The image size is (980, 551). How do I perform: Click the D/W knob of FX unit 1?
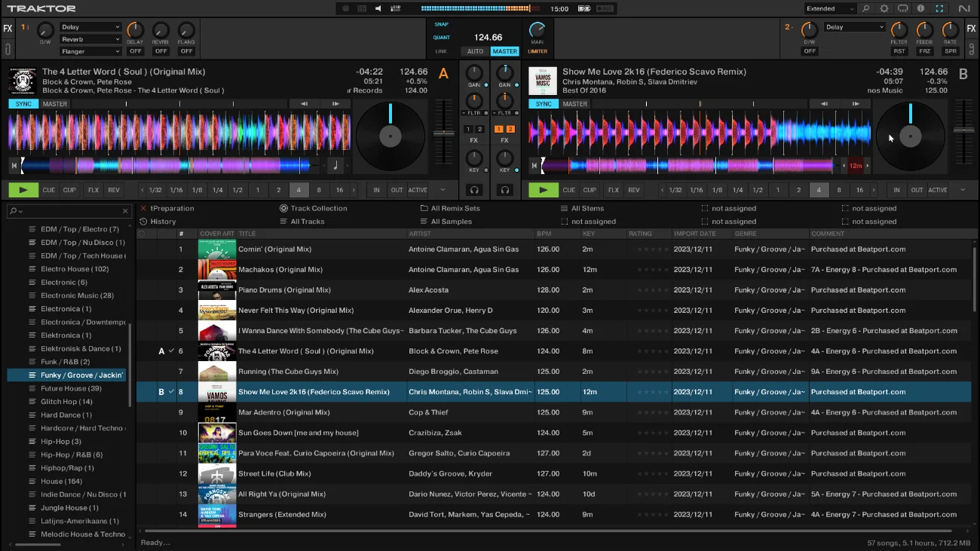pyautogui.click(x=45, y=31)
